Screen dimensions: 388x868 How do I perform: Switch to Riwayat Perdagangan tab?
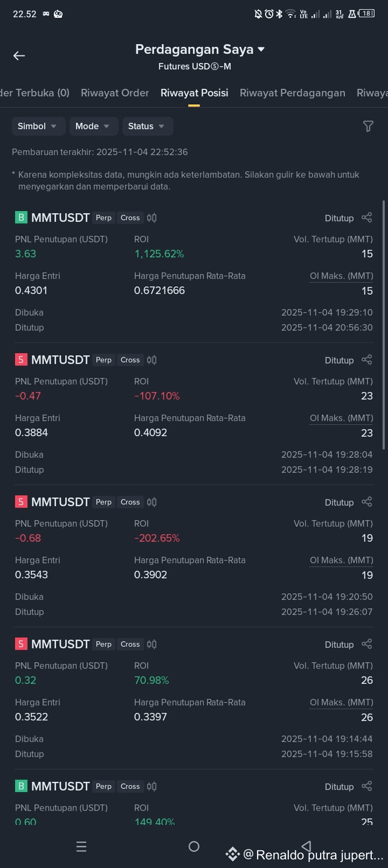[293, 93]
